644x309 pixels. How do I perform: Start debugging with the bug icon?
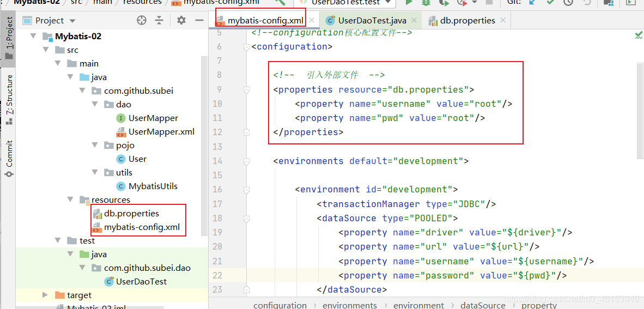[x=426, y=2]
